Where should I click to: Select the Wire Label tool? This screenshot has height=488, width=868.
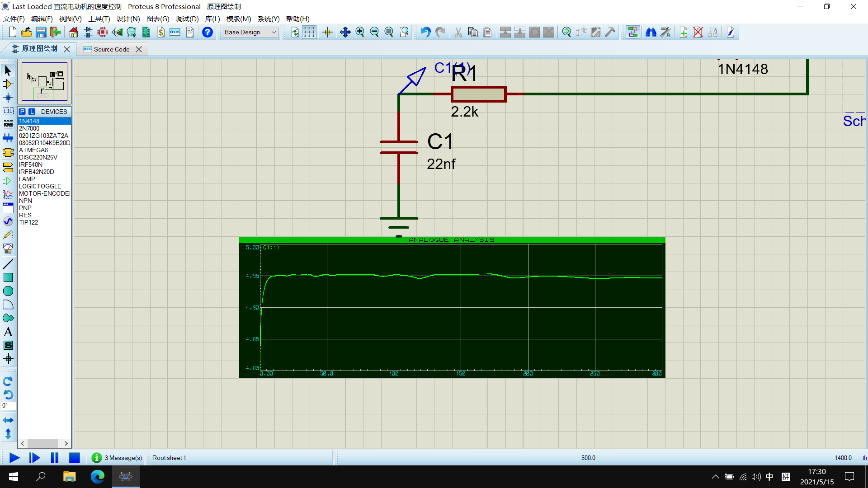coord(8,111)
